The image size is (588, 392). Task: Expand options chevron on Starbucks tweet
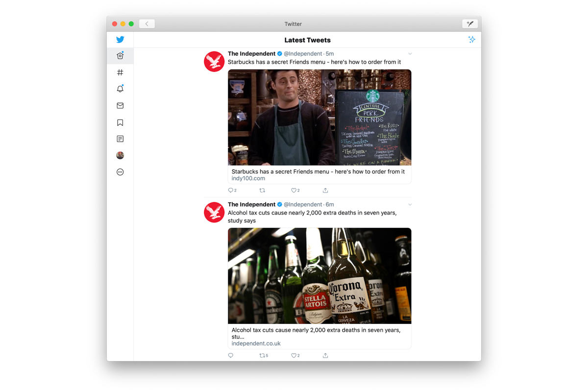(410, 54)
